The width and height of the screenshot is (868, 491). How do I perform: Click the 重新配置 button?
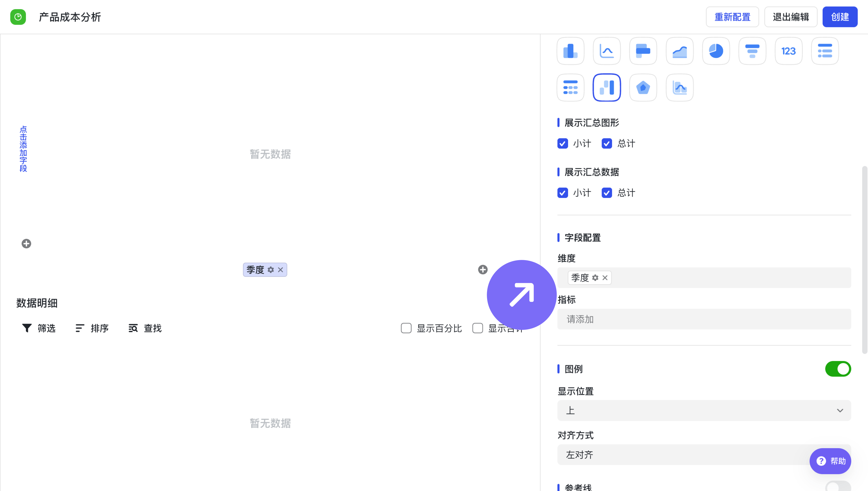tap(732, 17)
